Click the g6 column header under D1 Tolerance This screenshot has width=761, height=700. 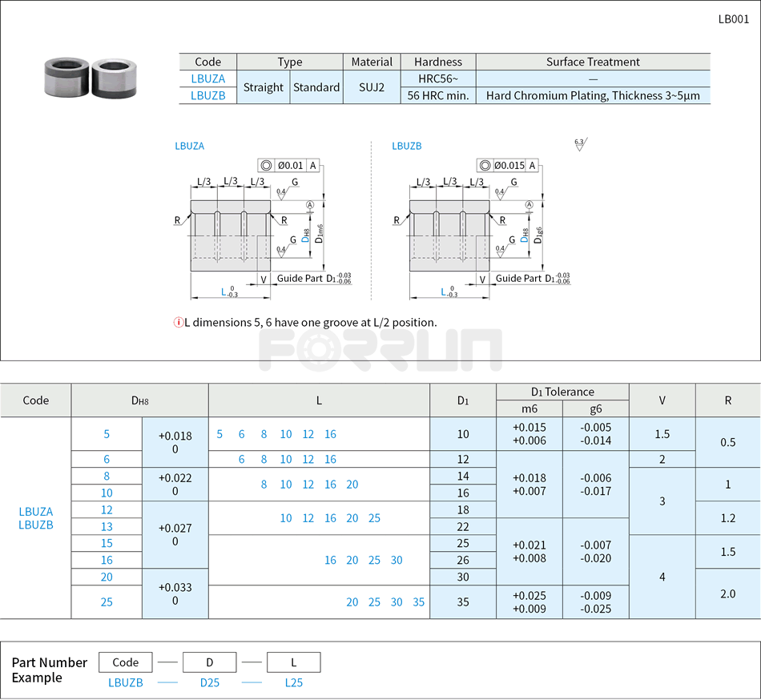[594, 408]
